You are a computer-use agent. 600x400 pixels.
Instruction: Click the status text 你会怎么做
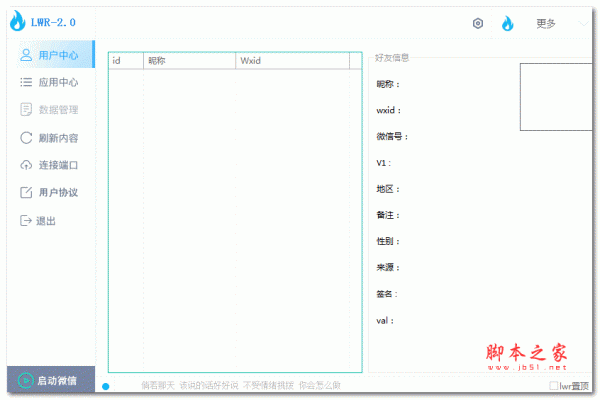320,385
